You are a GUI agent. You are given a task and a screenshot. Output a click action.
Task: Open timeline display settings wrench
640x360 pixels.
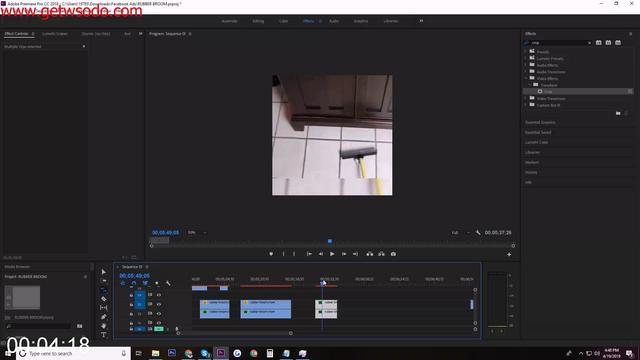(x=168, y=283)
